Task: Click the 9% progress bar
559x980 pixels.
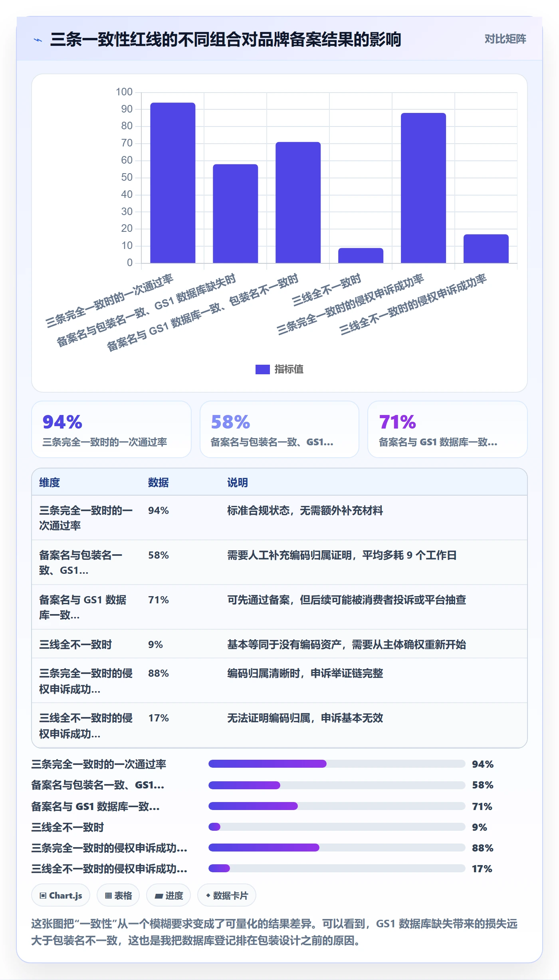Action: pyautogui.click(x=337, y=827)
